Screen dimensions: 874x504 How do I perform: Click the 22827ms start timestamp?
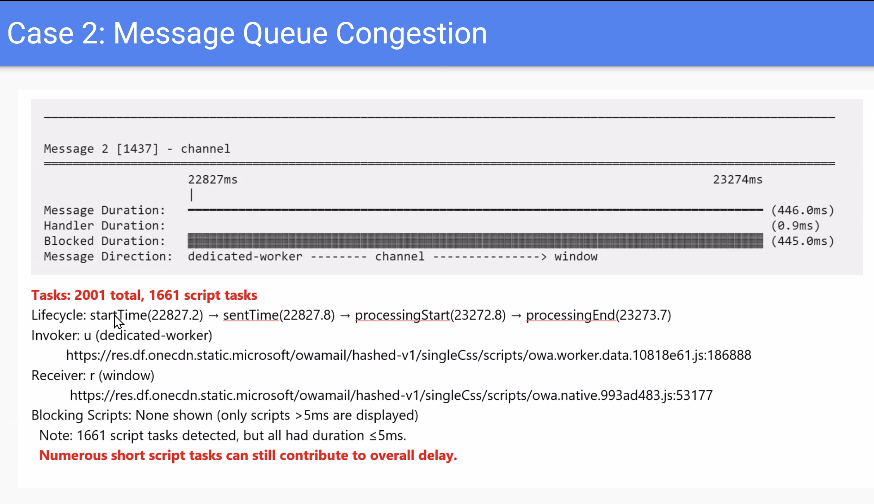[x=213, y=180]
